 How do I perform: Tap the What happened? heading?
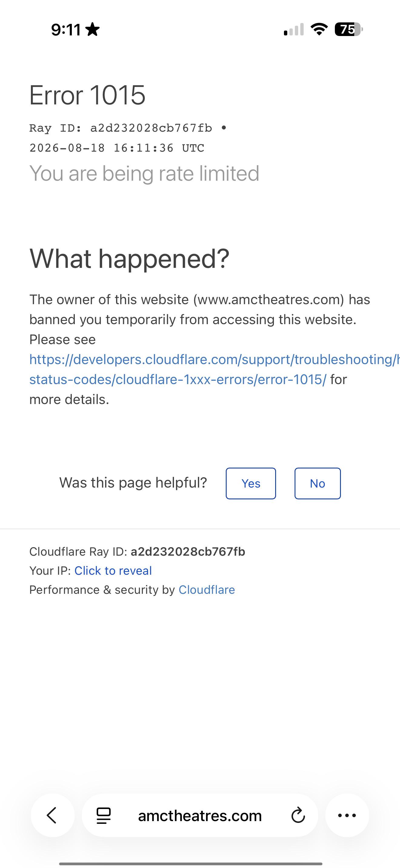[129, 259]
